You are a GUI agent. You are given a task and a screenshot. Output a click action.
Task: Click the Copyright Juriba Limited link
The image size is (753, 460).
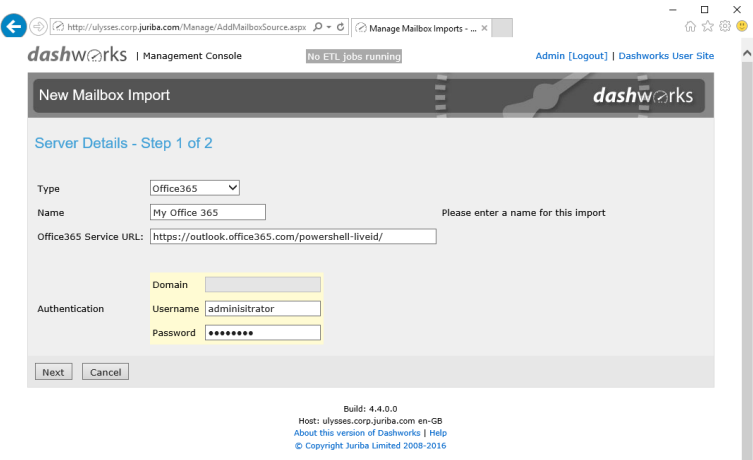click(370, 446)
